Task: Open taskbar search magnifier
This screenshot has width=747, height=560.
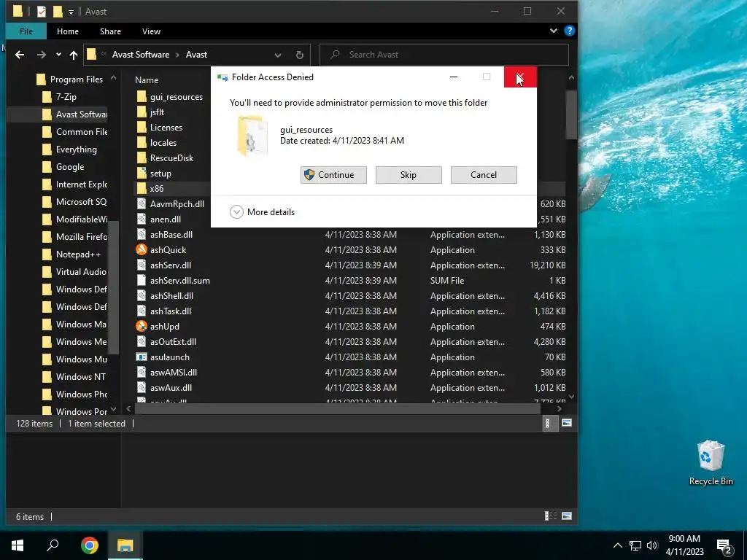Action: pos(53,545)
